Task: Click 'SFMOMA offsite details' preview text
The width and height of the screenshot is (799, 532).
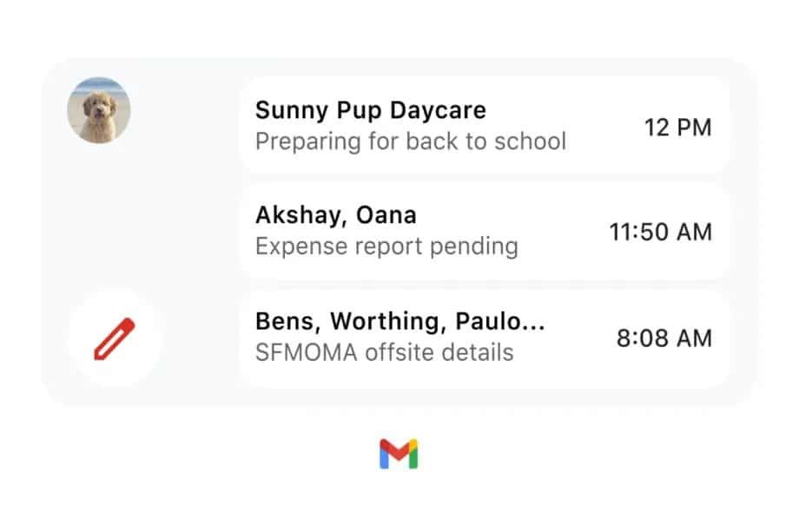Action: (384, 352)
